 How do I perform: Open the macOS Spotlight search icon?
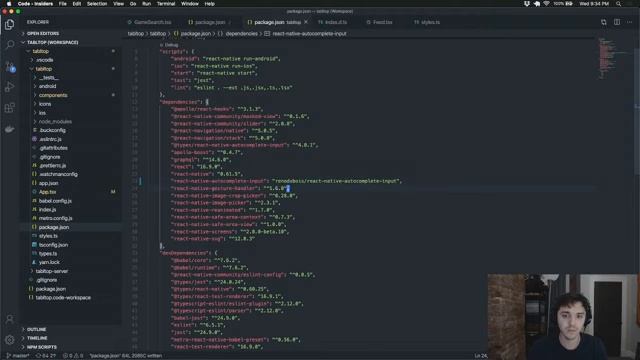[x=619, y=4]
